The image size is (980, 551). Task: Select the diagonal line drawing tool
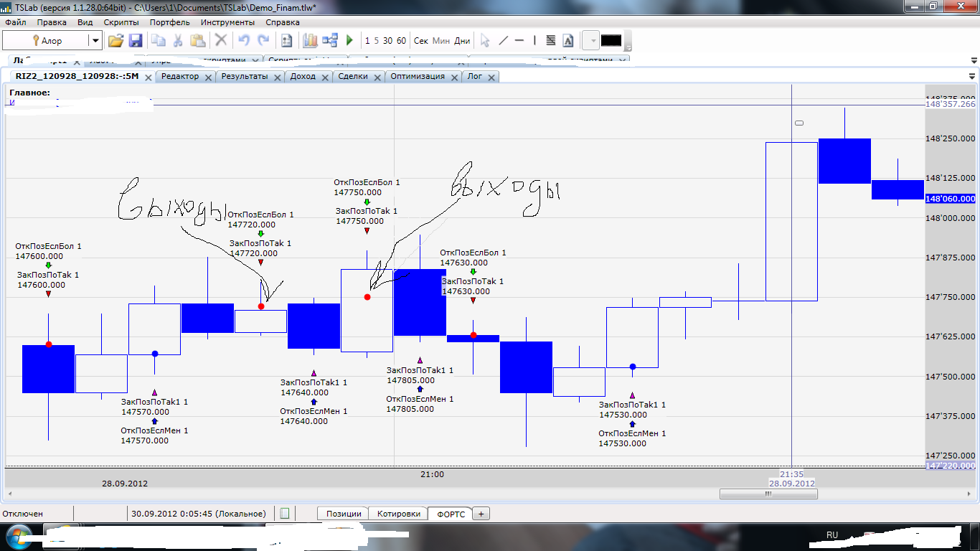click(x=503, y=41)
